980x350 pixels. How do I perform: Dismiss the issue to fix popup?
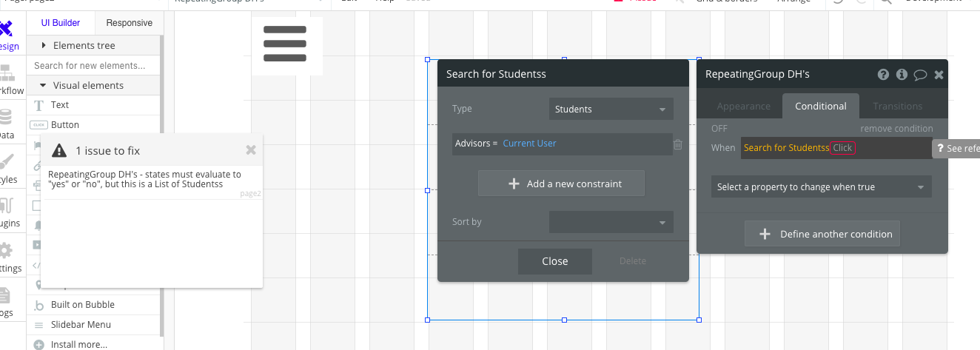[251, 150]
